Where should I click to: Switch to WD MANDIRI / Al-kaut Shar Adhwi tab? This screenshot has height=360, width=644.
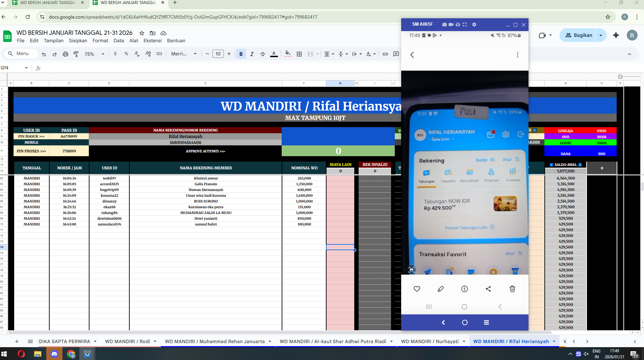pyautogui.click(x=333, y=341)
